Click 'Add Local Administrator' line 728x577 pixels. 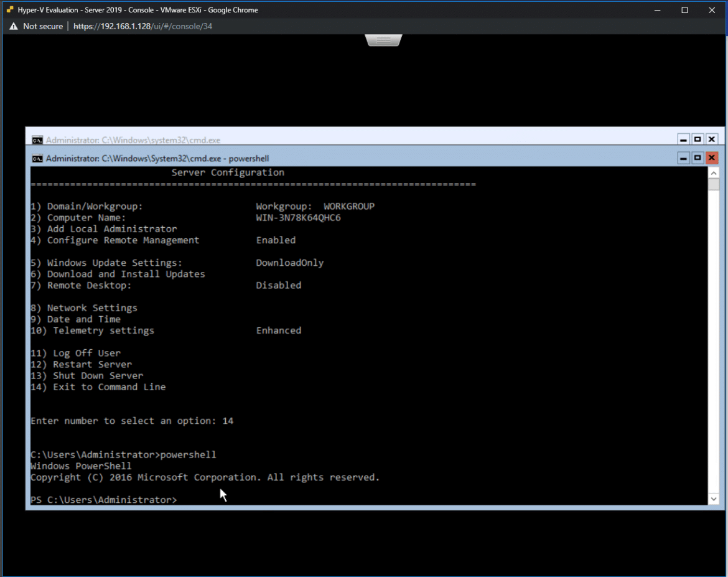104,229
